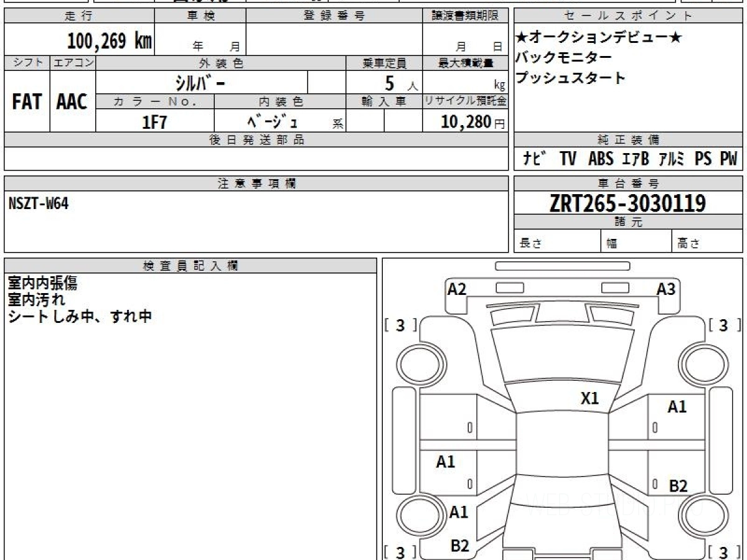Click the 車台番号 header
Viewport: 747px width, 560px height.
click(628, 184)
